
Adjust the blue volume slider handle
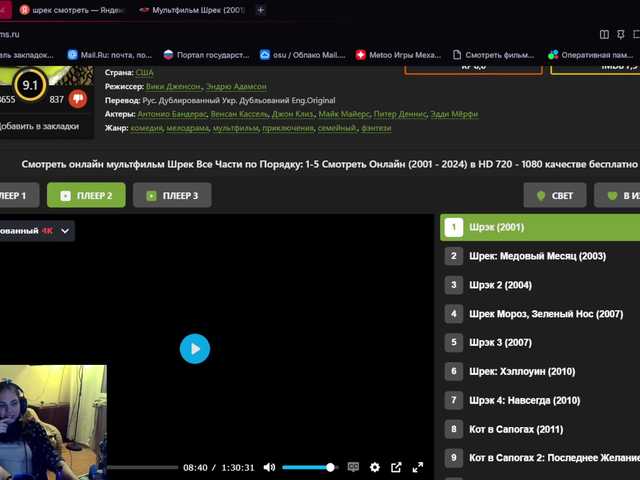(x=330, y=467)
